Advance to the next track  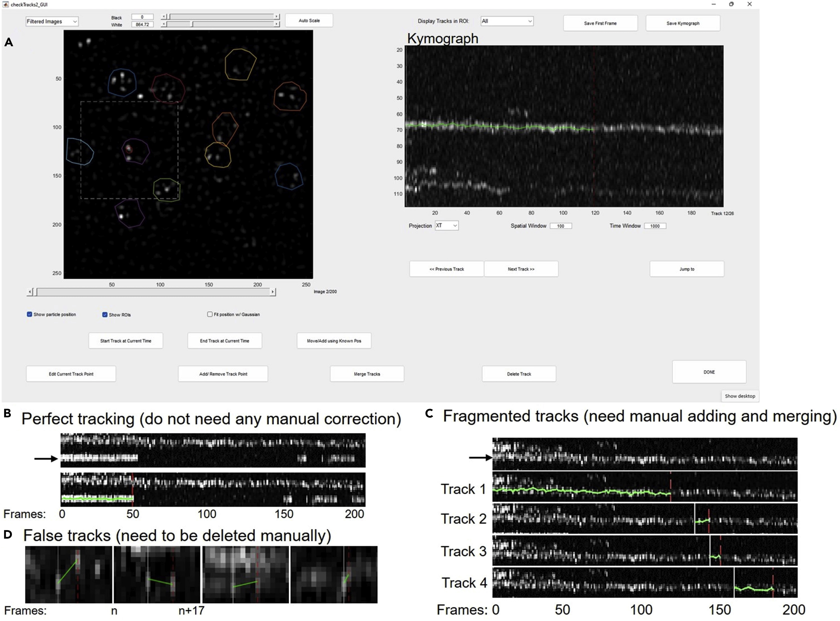pyautogui.click(x=521, y=269)
